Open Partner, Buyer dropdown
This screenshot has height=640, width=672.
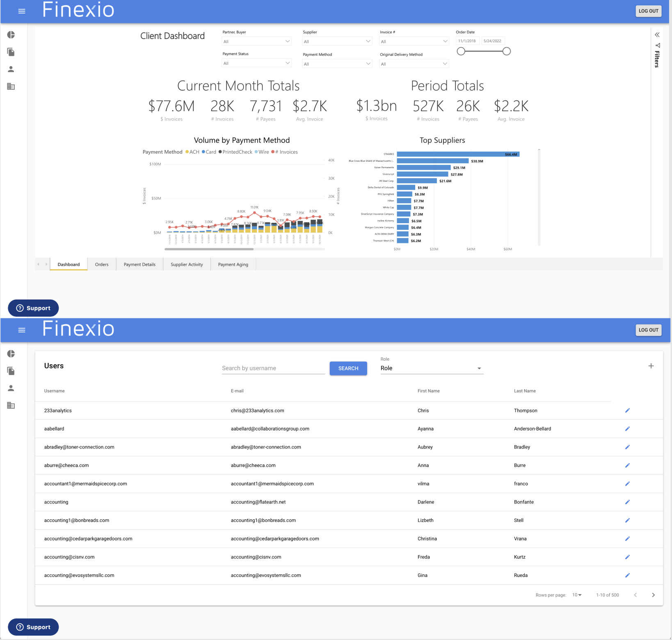(256, 41)
